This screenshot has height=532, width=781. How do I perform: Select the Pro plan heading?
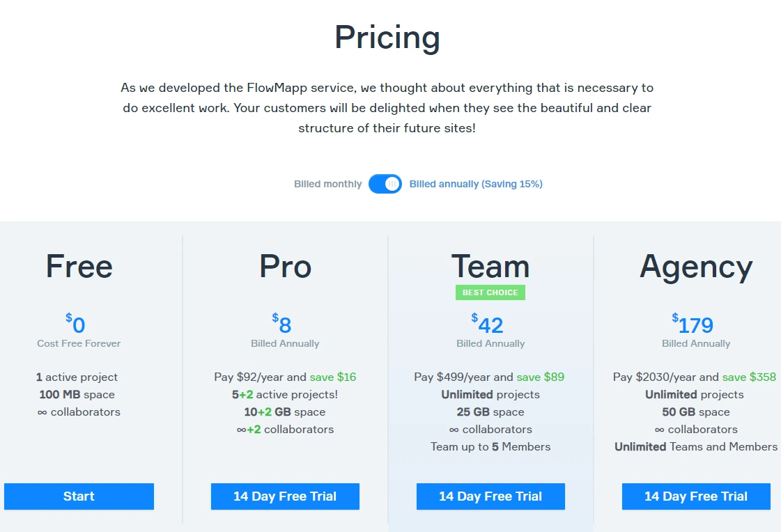286,266
